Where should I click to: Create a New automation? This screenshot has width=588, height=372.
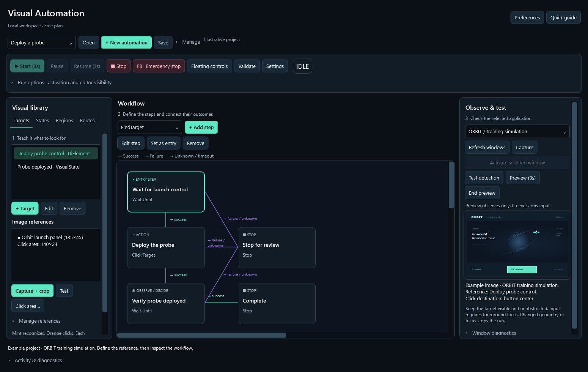126,43
